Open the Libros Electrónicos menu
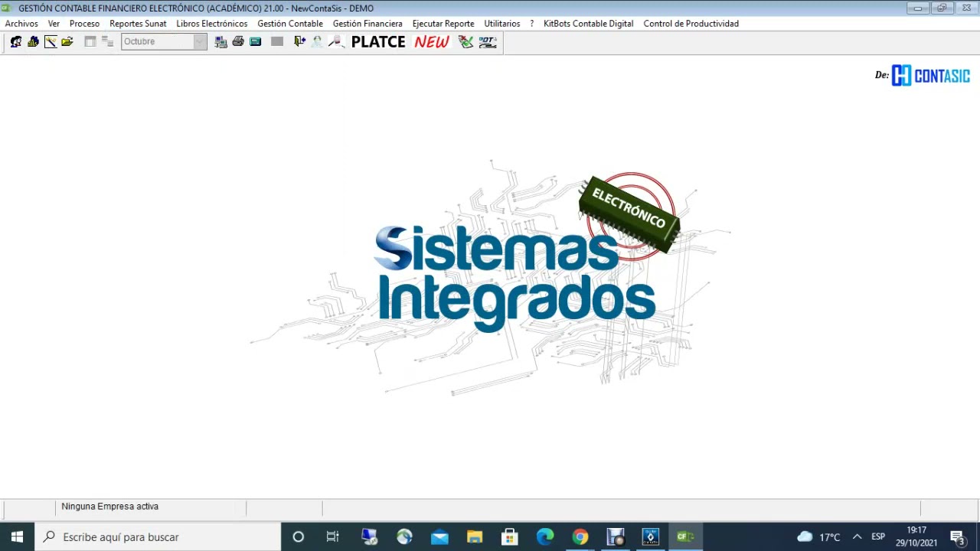 coord(212,24)
